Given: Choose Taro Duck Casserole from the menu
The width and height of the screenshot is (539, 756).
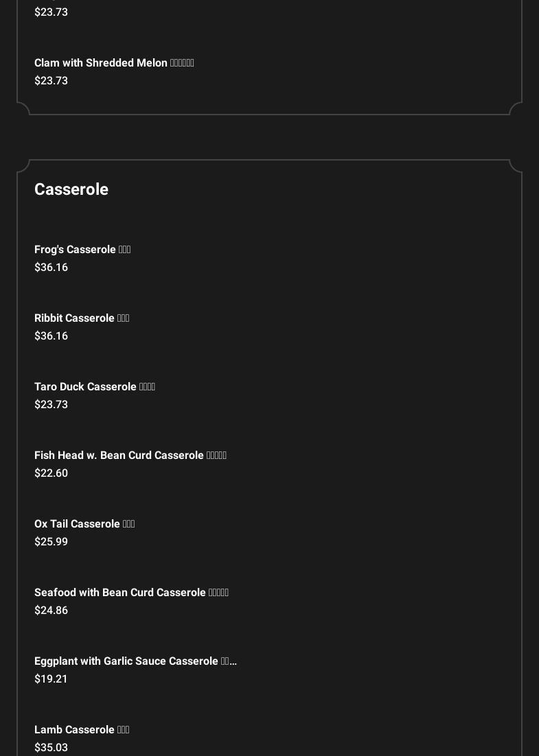Looking at the screenshot, I should [95, 387].
